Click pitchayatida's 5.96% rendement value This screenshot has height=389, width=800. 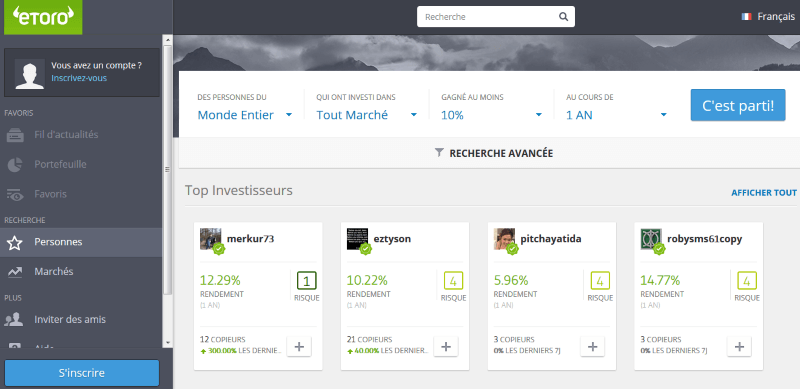point(511,280)
